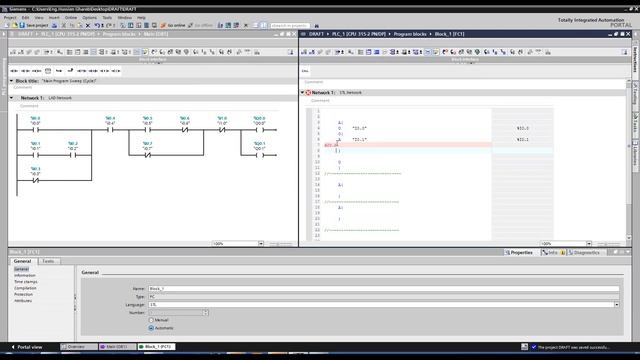
Task: Switch to the Texts tab in properties
Action: (x=48, y=261)
